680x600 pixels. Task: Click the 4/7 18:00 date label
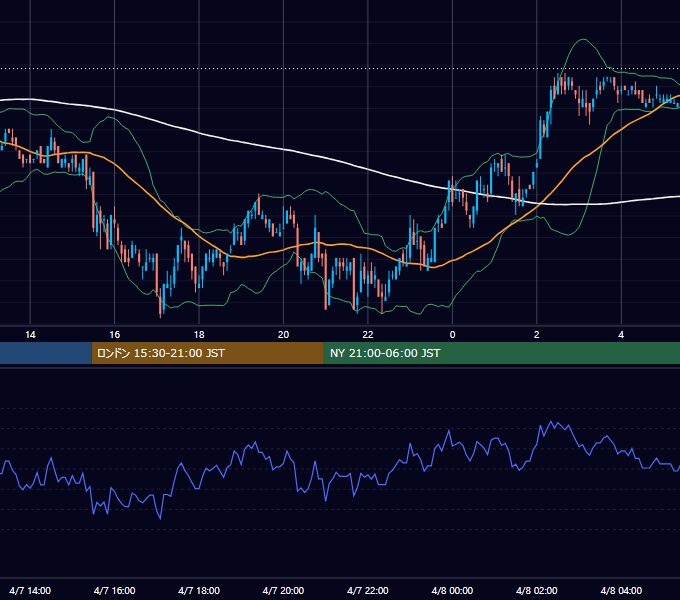tap(199, 590)
